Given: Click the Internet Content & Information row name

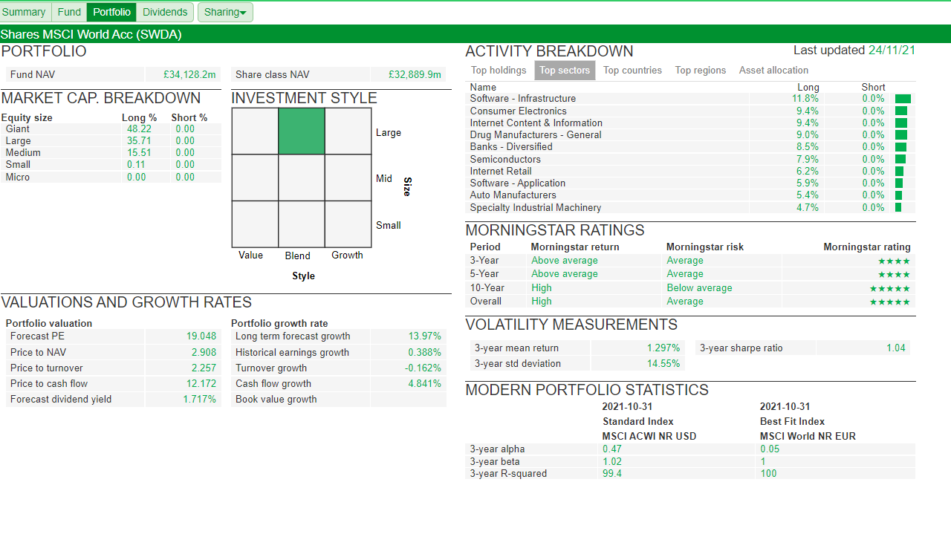Looking at the screenshot, I should [536, 123].
